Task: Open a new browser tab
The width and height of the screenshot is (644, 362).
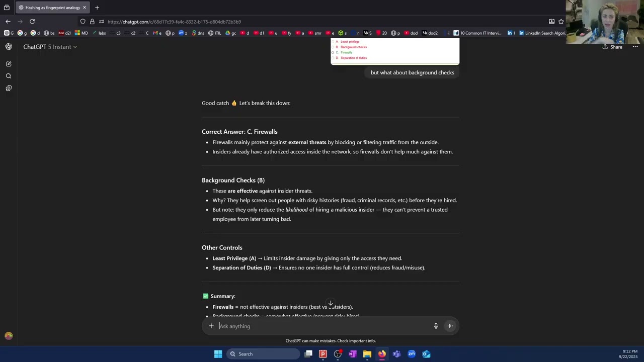Action: 97,8
